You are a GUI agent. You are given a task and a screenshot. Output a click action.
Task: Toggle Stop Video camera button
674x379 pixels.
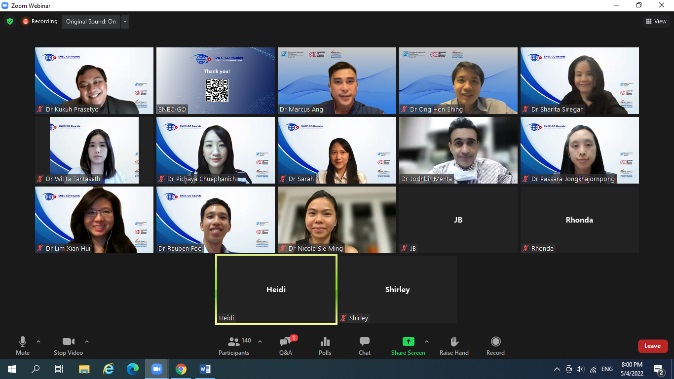tap(68, 345)
